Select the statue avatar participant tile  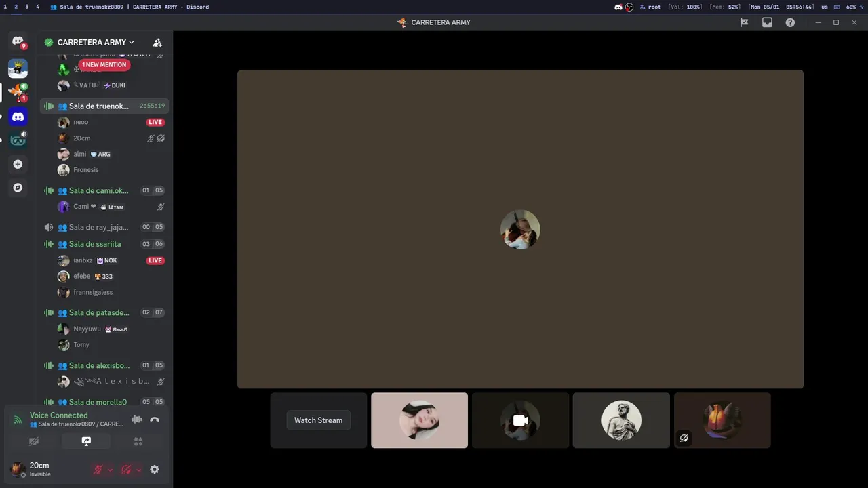point(621,420)
